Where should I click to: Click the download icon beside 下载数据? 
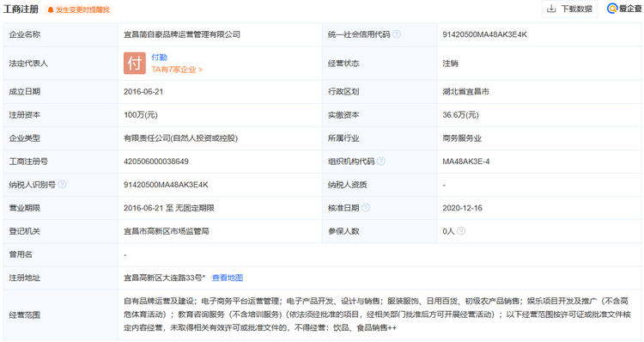pos(551,9)
